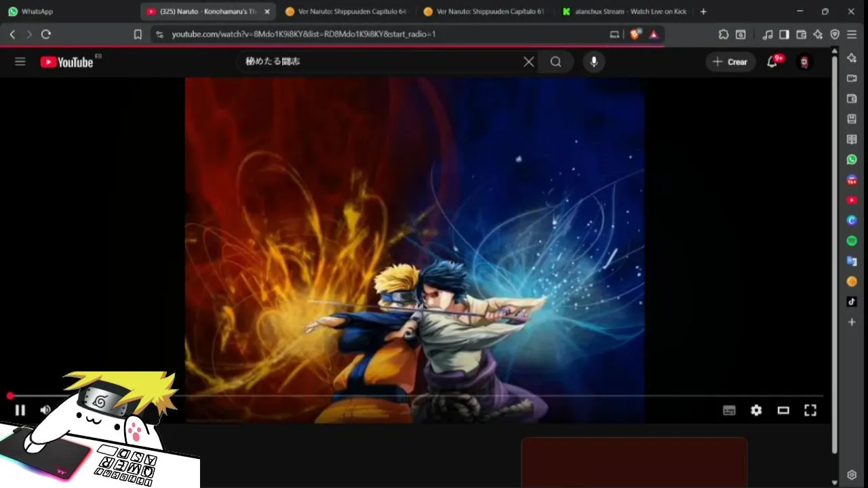Click the Naruto versus Sasuke video frame
Image resolution: width=868 pixels, height=488 pixels.
[414, 249]
